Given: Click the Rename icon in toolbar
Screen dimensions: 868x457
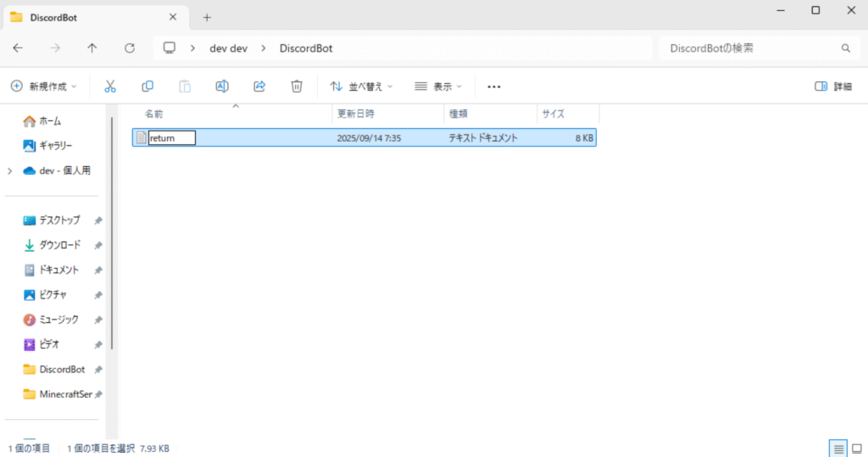Looking at the screenshot, I should (x=222, y=86).
